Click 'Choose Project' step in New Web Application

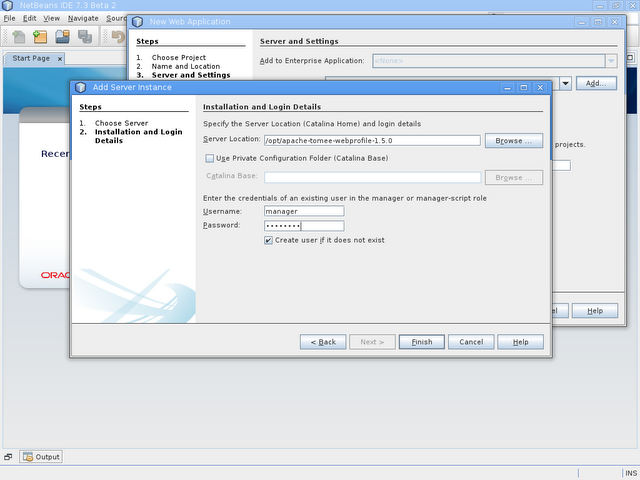[179, 58]
